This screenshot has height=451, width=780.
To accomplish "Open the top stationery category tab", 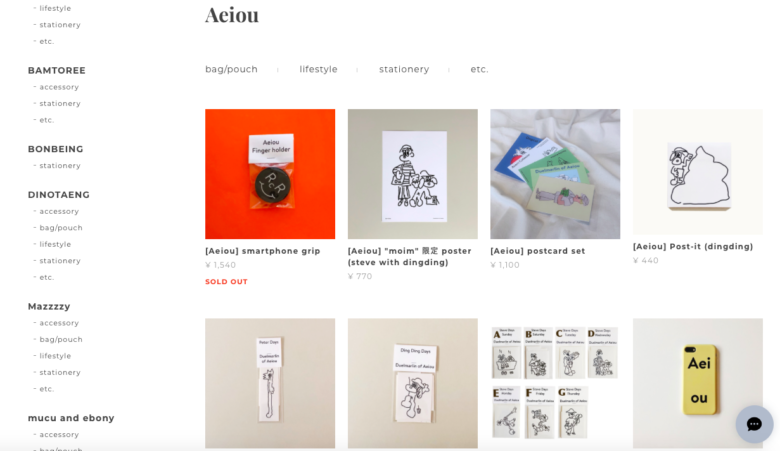I will (404, 69).
